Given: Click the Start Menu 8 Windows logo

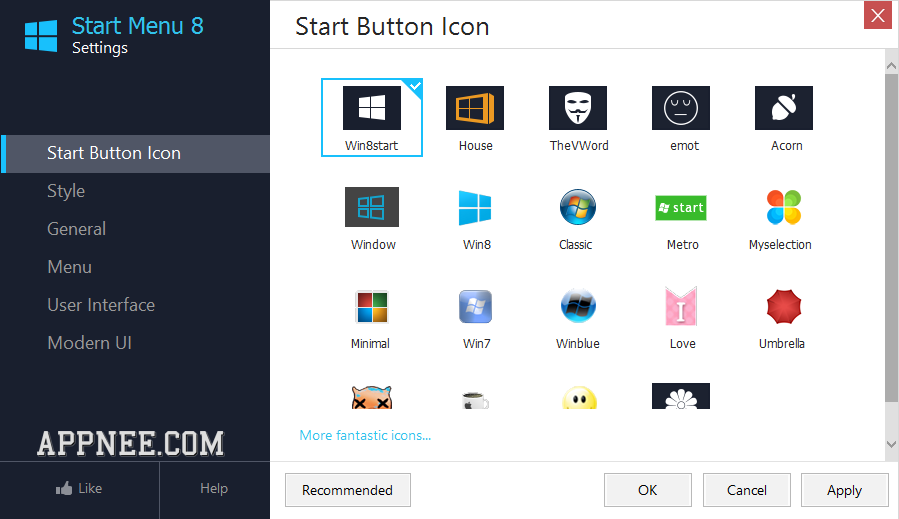Looking at the screenshot, I should [41, 36].
